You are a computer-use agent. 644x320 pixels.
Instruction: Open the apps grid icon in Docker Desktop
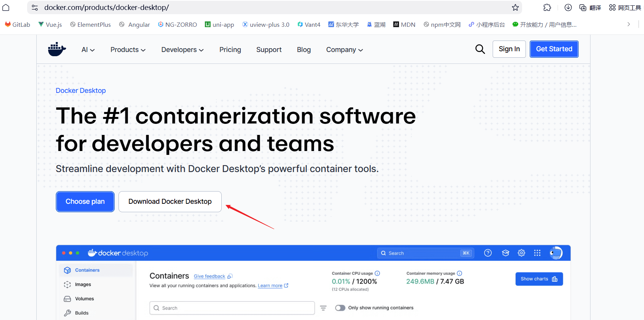coord(537,253)
